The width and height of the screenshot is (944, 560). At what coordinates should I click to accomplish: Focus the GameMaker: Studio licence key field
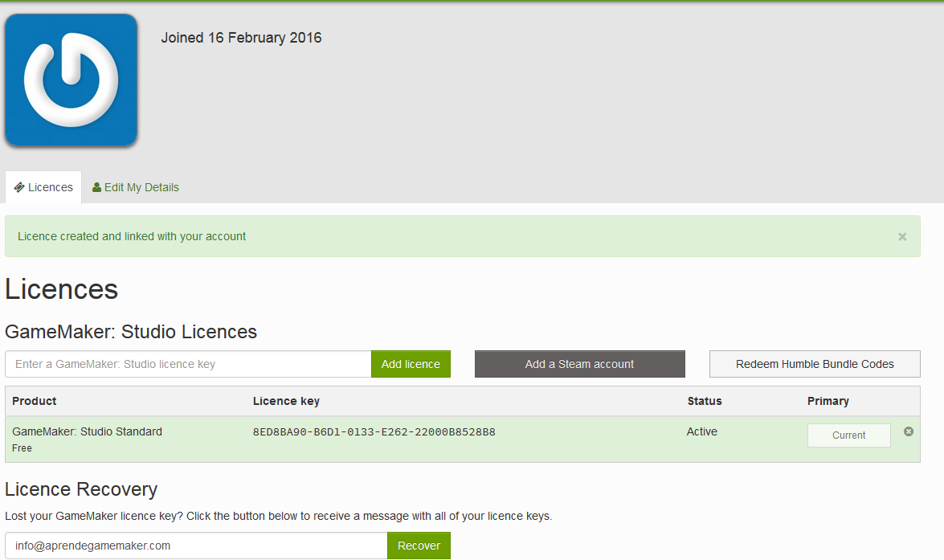click(x=188, y=364)
